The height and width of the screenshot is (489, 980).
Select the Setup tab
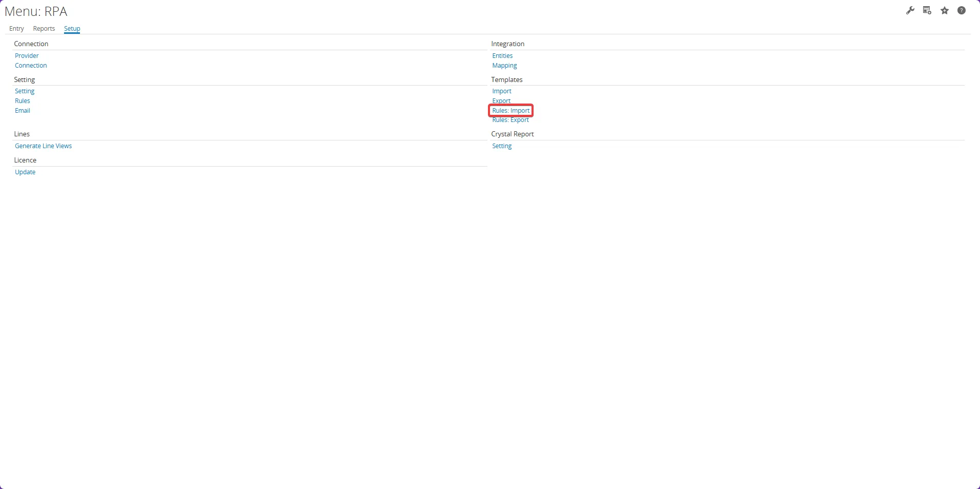pyautogui.click(x=71, y=28)
